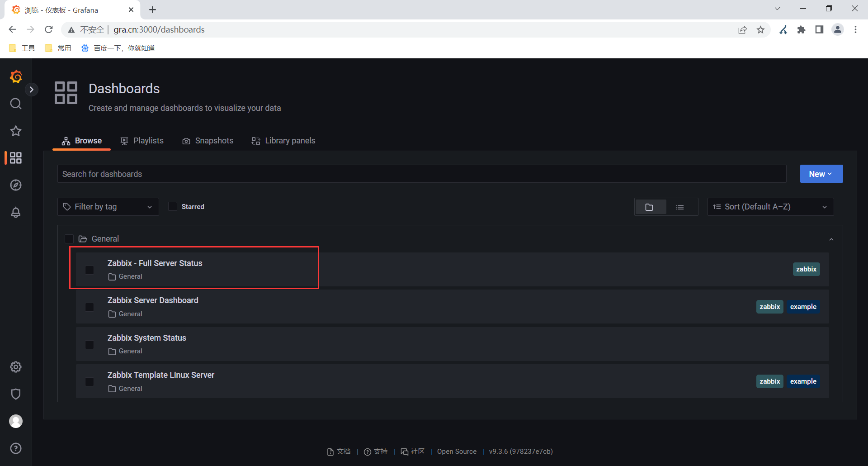
Task: Open the Chrome three-dot menu
Action: tap(855, 30)
